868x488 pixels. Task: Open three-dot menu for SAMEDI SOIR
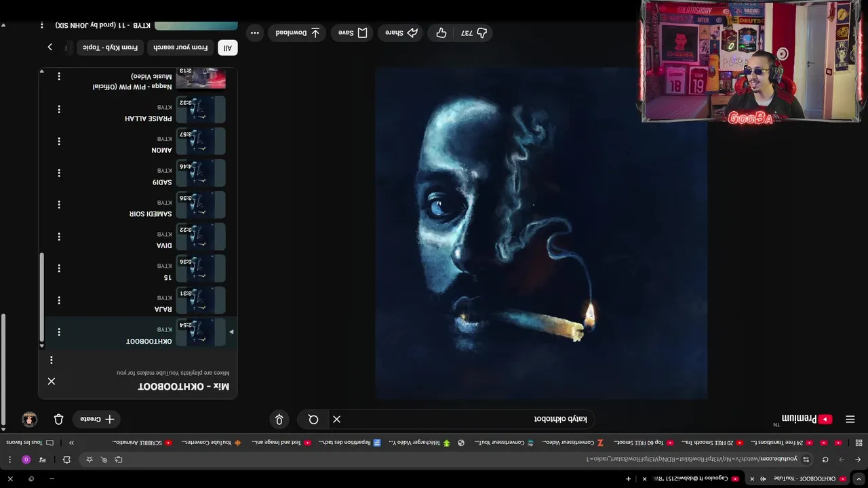point(59,205)
